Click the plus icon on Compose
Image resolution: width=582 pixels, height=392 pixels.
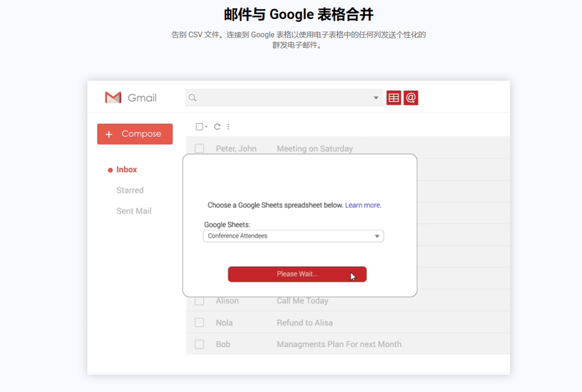(x=109, y=134)
